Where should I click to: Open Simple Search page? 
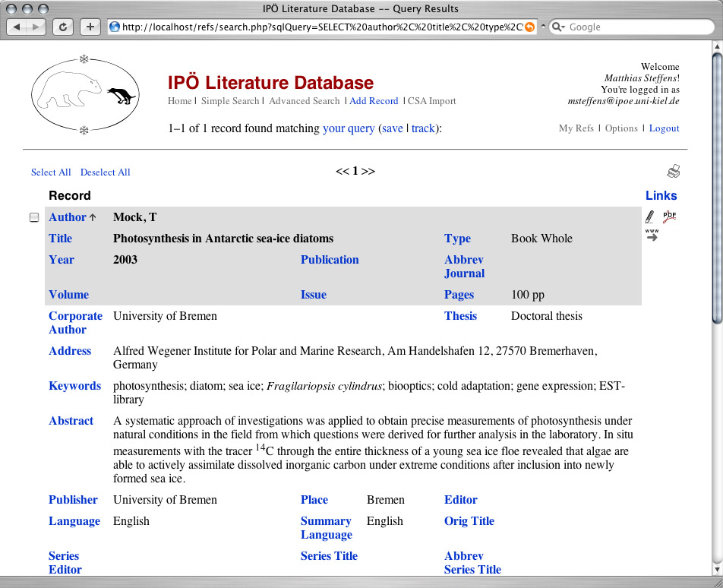click(x=230, y=101)
